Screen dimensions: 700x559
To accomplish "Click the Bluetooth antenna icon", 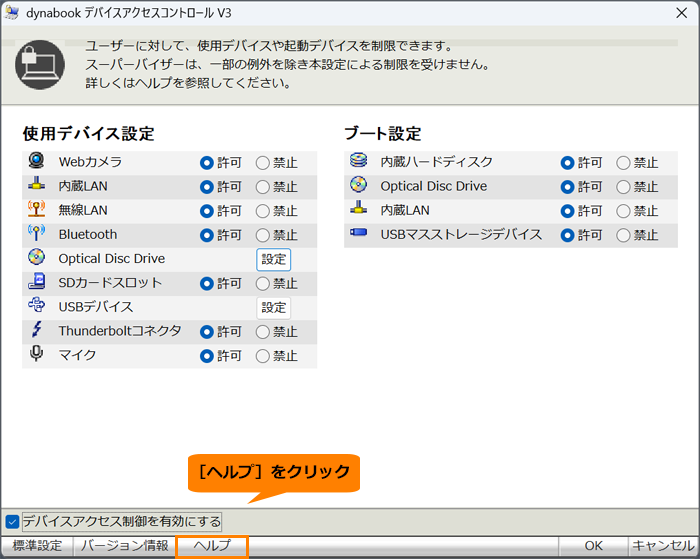I will click(37, 233).
